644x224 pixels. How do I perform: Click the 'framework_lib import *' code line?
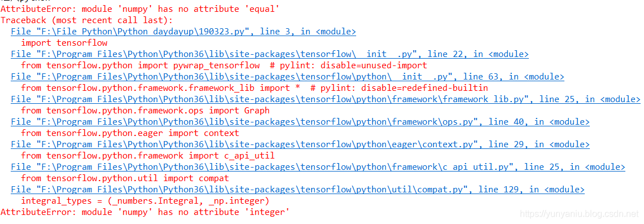(x=255, y=88)
